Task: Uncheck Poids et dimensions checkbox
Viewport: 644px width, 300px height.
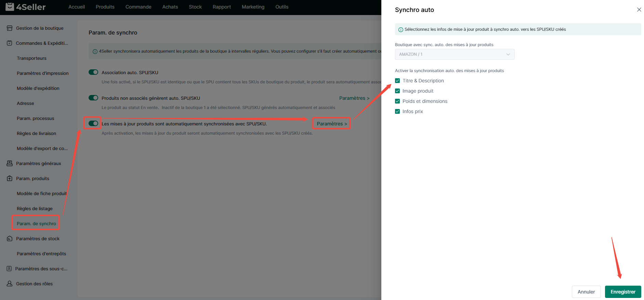Action: click(x=397, y=101)
